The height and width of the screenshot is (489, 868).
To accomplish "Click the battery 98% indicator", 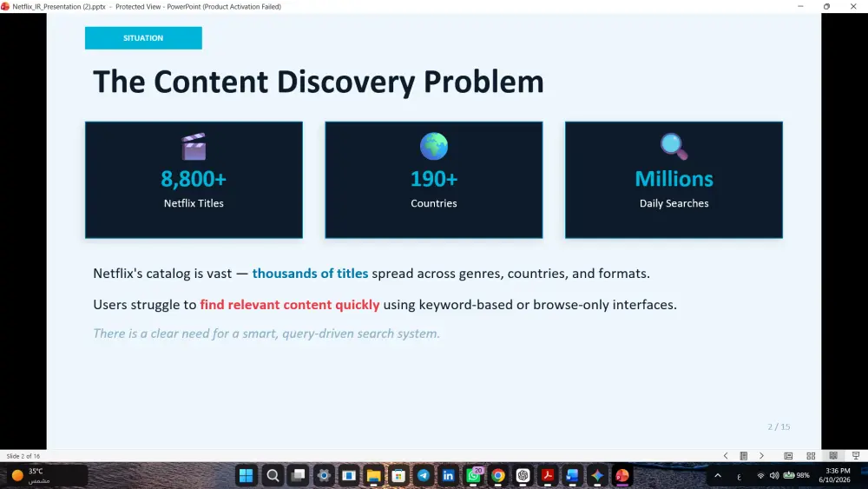I will click(796, 475).
